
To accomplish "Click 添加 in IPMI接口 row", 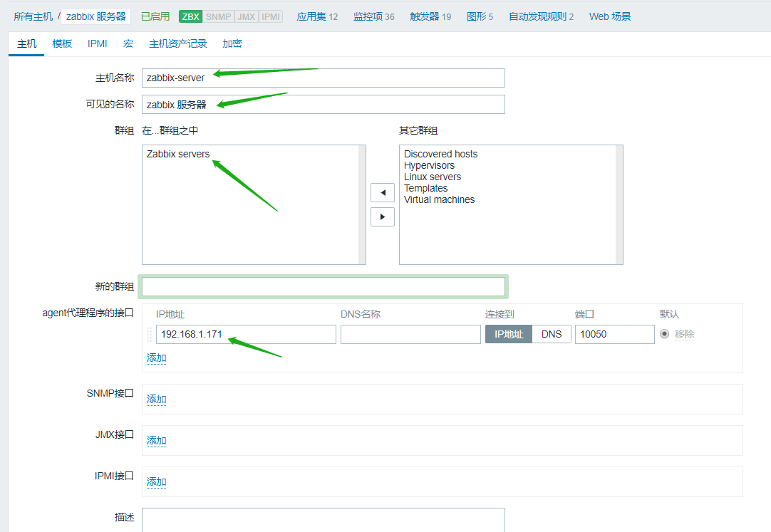I will (x=156, y=481).
